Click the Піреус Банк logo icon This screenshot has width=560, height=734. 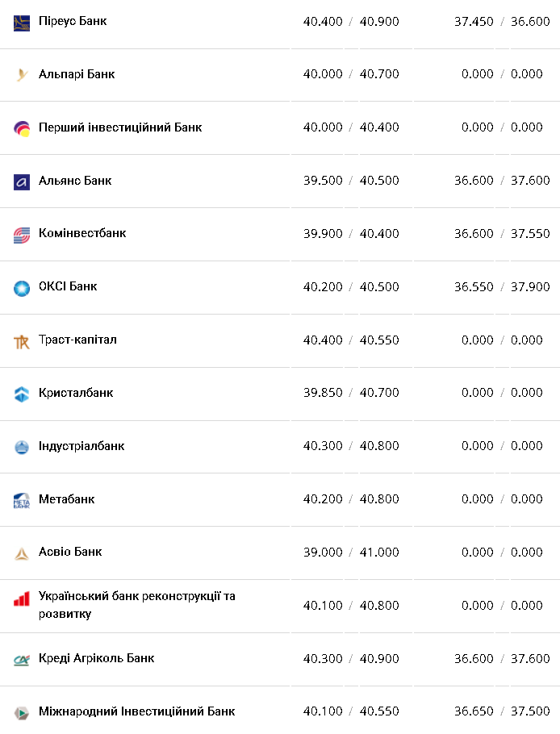22,22
